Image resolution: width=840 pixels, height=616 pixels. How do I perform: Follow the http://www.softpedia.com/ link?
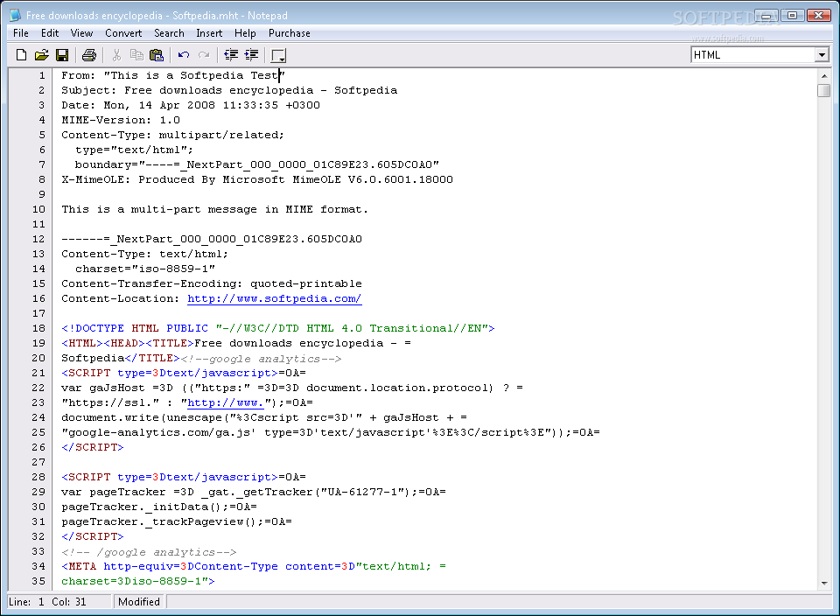[274, 299]
